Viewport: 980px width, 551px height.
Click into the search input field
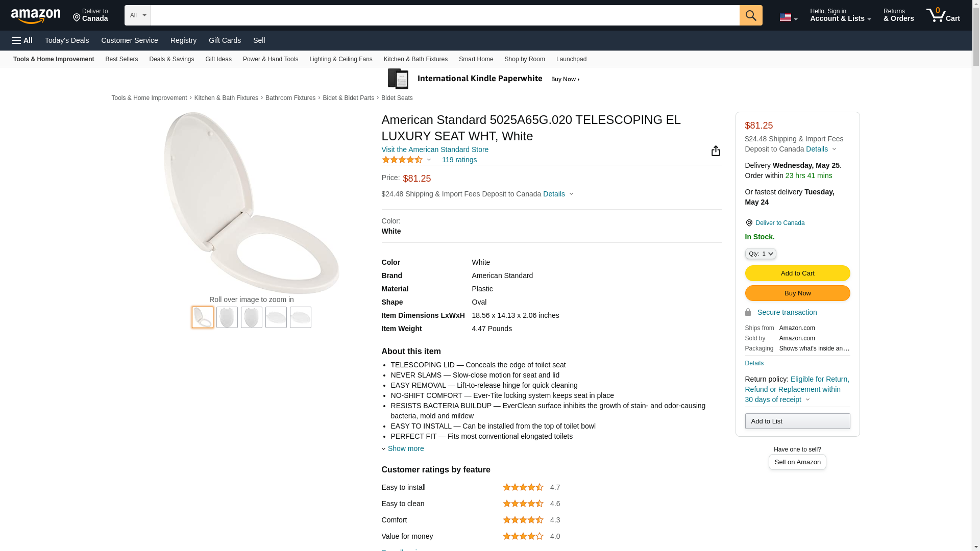click(x=445, y=15)
